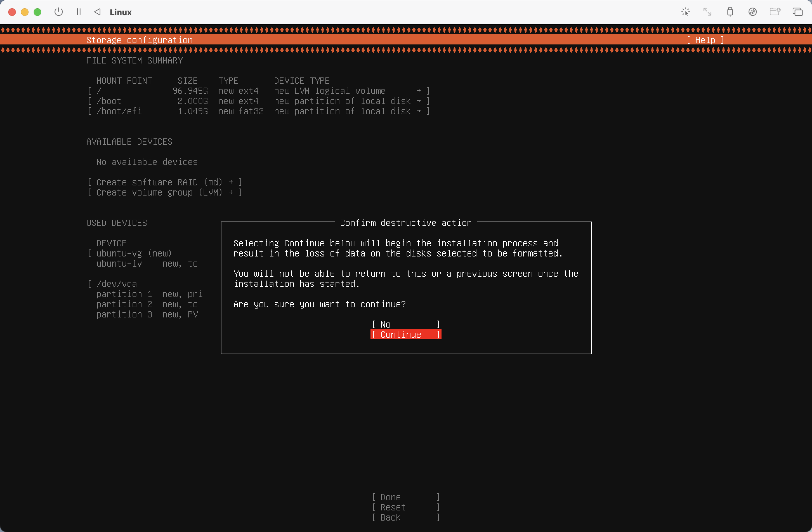Click the back triangle icon in toolbar

(x=98, y=12)
